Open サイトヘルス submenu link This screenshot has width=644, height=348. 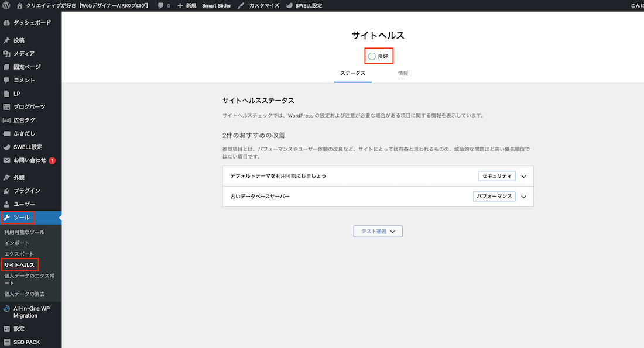pyautogui.click(x=19, y=265)
